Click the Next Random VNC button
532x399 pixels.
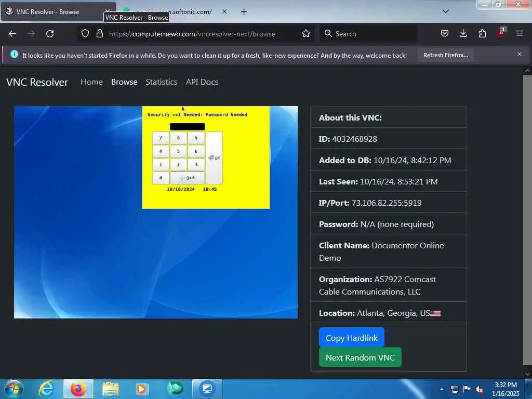click(360, 357)
